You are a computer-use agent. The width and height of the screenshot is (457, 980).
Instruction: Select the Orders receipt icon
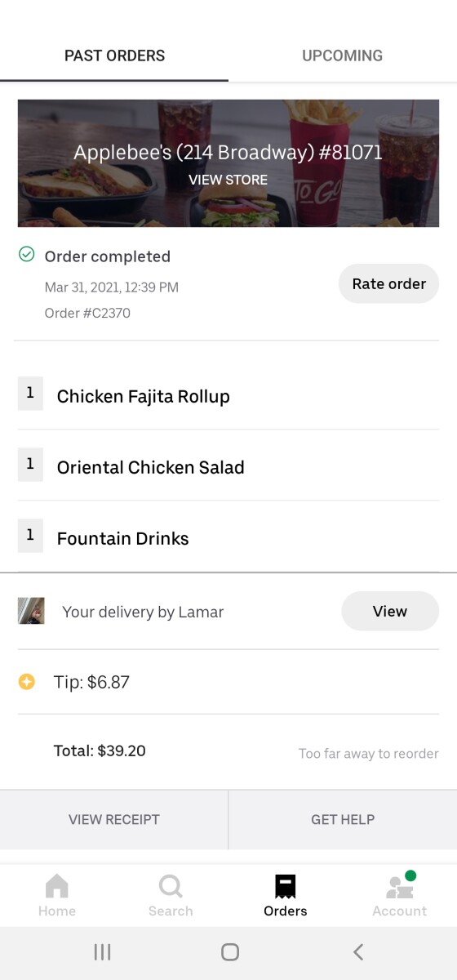[286, 886]
